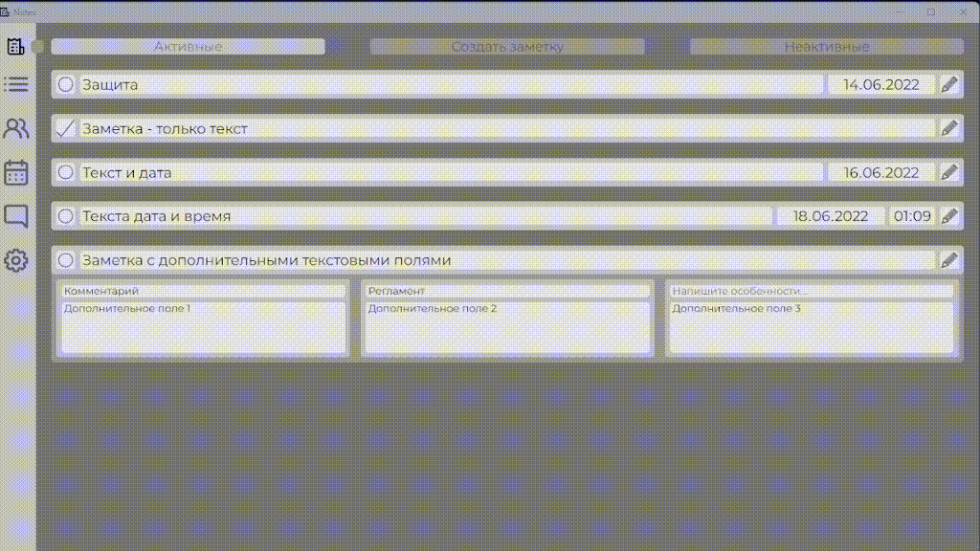
Task: Click the Создать заметку button
Action: pyautogui.click(x=507, y=46)
